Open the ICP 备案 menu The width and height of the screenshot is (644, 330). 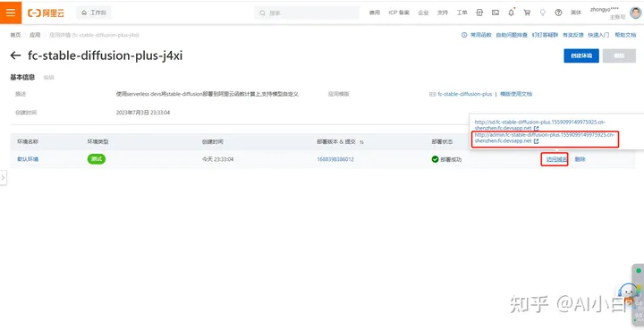coord(399,13)
